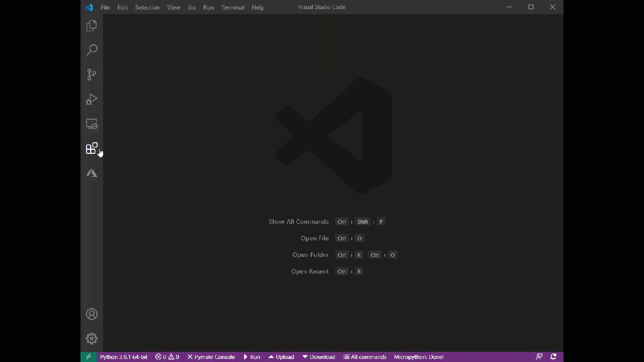Select Python 3.9.1 64-bit interpreter in status bar
The width and height of the screenshot is (644, 362).
pos(124,357)
